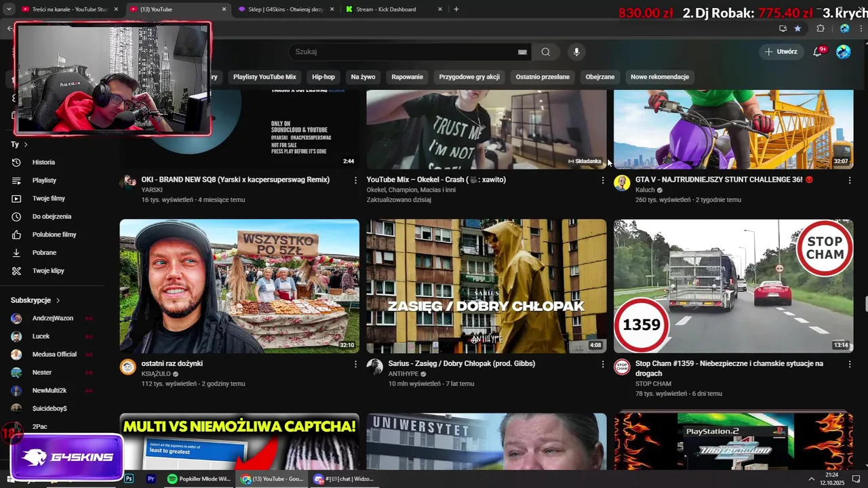868x488 pixels.
Task: Expand the Subskrypcje section
Action: [35, 300]
